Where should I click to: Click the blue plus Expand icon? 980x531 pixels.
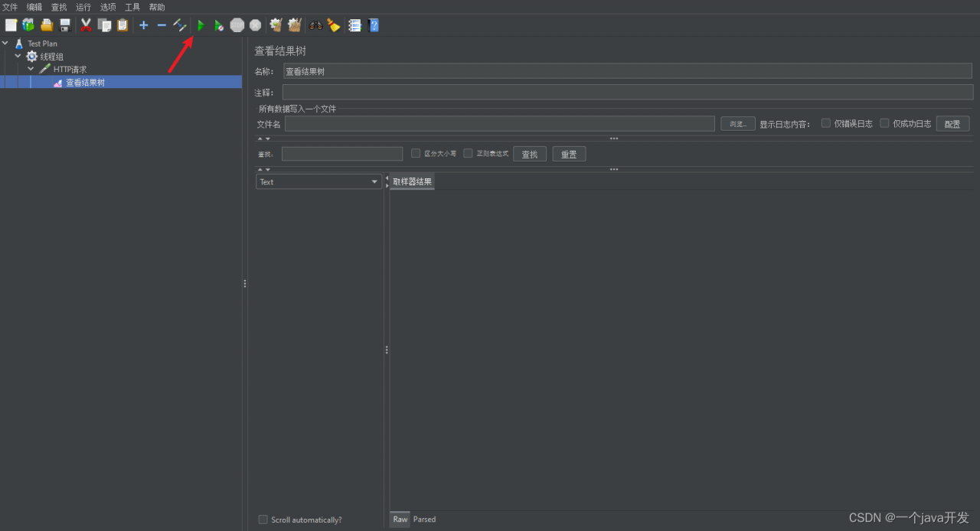point(143,25)
